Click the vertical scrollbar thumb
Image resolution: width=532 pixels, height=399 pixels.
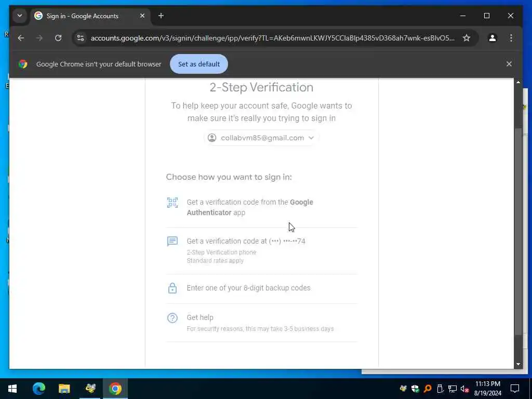coord(518,231)
